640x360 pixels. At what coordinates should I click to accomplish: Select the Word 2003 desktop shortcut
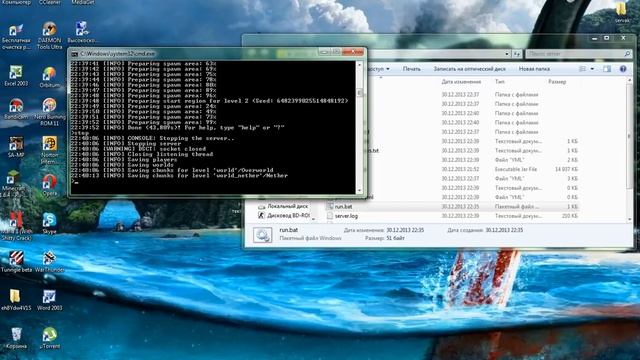pos(49,300)
